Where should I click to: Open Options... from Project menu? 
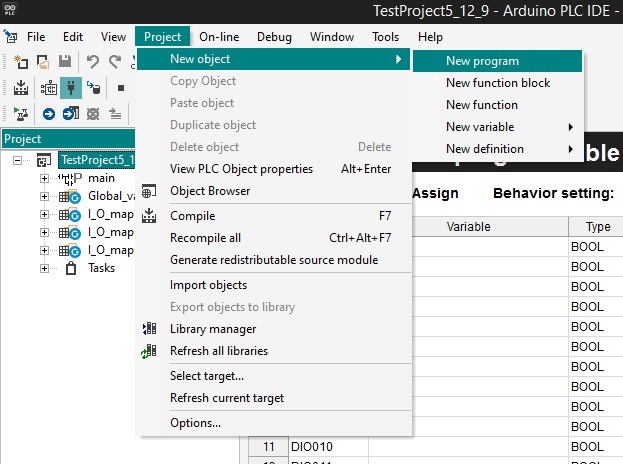point(274,423)
